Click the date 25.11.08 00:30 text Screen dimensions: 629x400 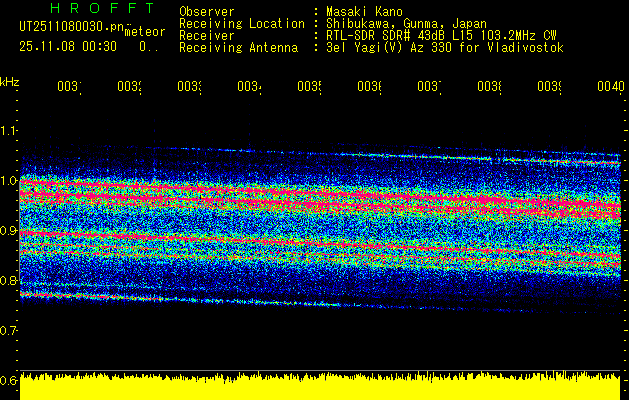(68, 47)
